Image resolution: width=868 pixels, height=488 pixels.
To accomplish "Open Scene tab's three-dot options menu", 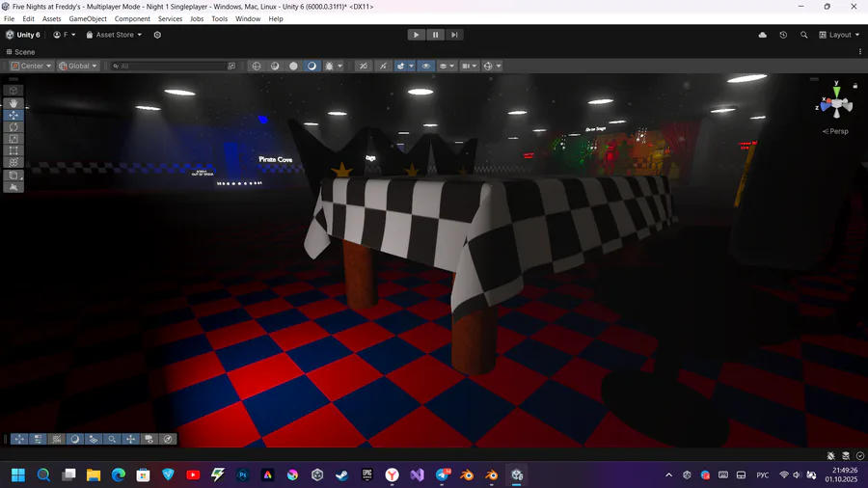I will (859, 52).
